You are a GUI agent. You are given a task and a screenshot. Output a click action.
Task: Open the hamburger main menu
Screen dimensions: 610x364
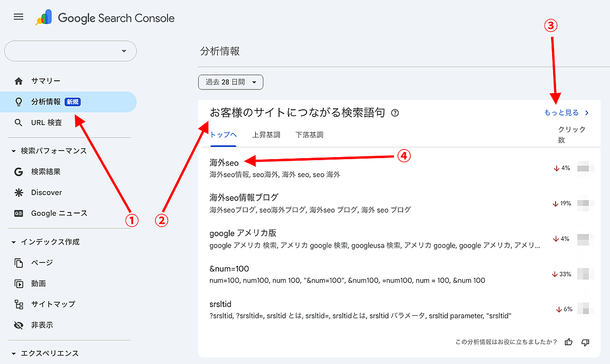pyautogui.click(x=18, y=17)
